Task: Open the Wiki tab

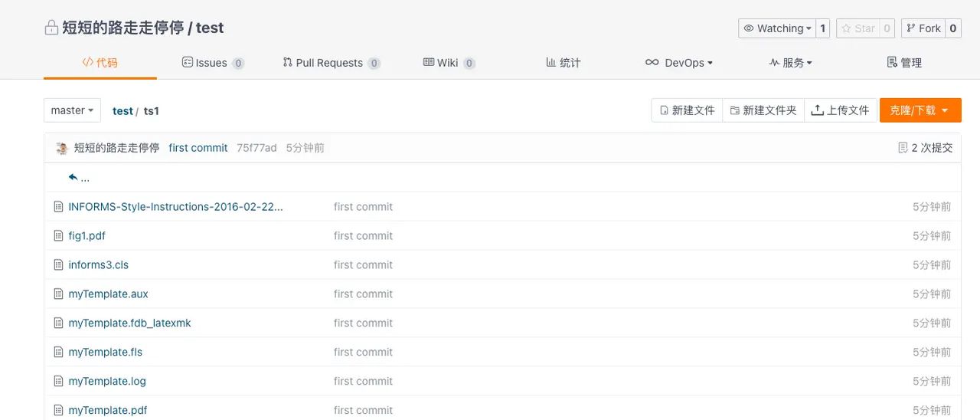Action: pyautogui.click(x=449, y=63)
